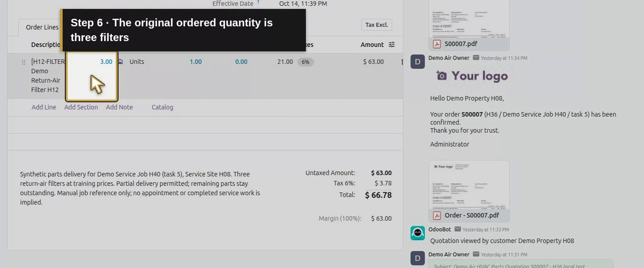The width and height of the screenshot is (644, 268).
Task: Select the 6% tax tag
Action: click(305, 62)
